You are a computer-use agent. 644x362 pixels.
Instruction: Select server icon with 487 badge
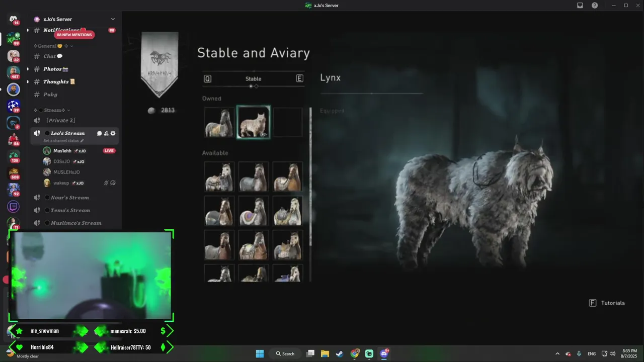pyautogui.click(x=13, y=72)
